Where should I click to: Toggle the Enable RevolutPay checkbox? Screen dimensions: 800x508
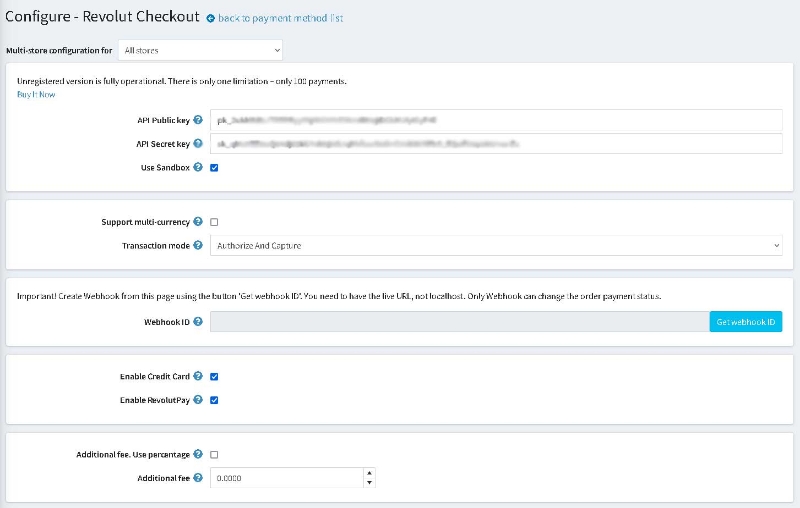point(214,400)
